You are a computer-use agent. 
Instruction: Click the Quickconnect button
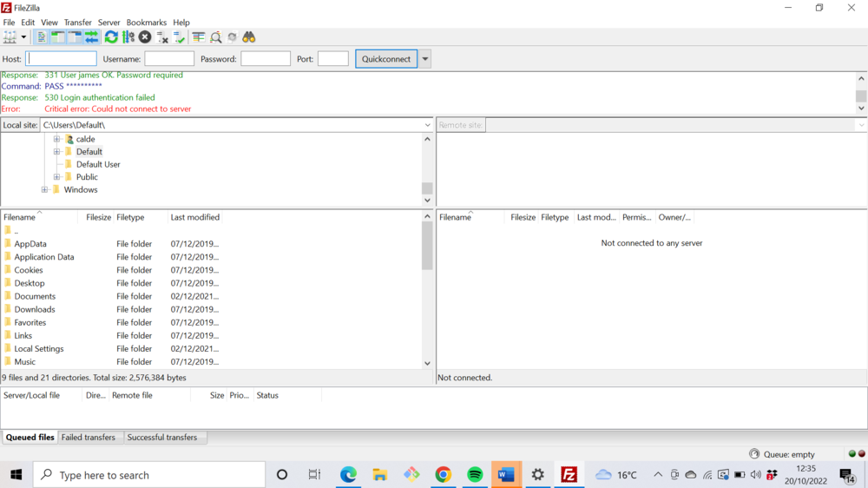pos(386,59)
